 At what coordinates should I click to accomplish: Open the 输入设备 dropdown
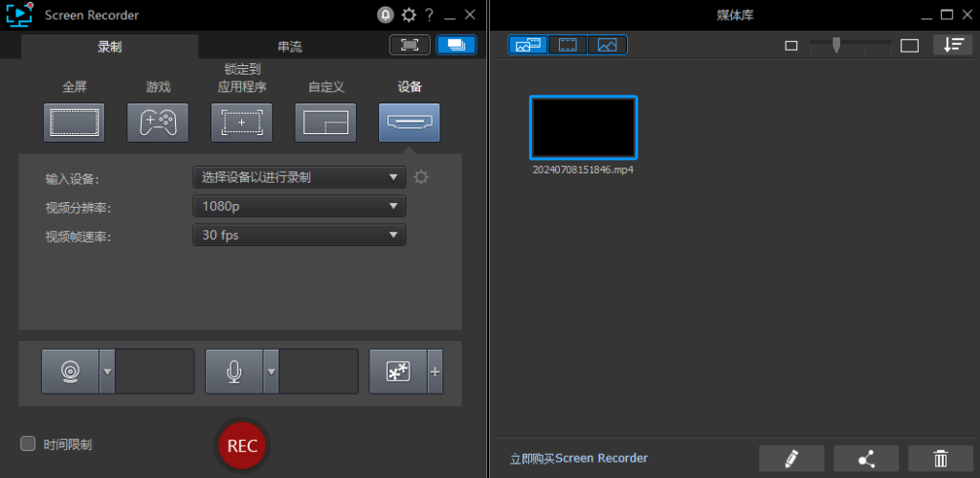(300, 177)
